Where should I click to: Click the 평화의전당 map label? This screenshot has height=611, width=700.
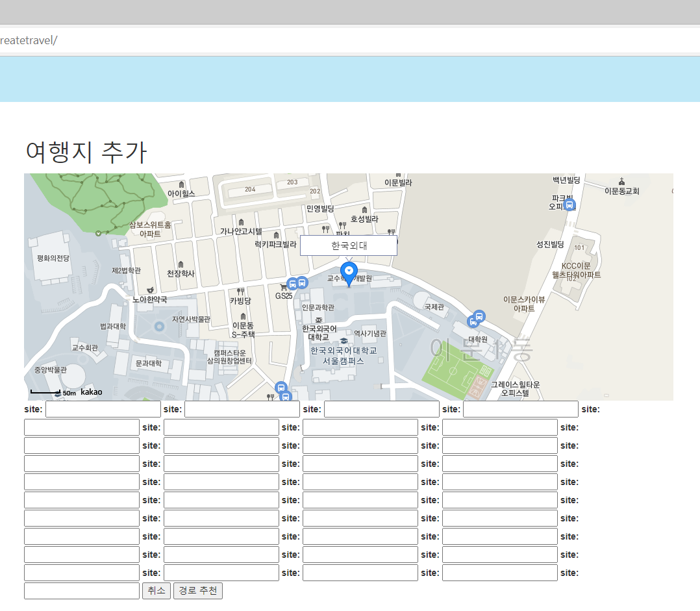53,258
